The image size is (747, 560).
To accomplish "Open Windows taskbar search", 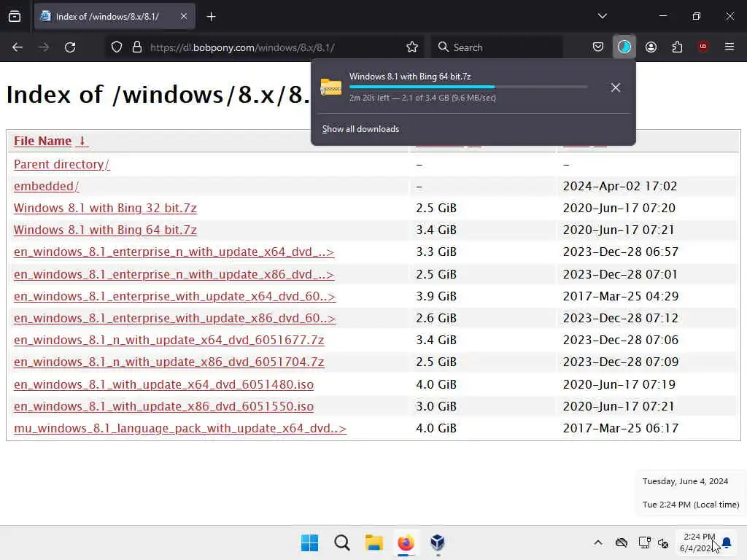I will (342, 542).
